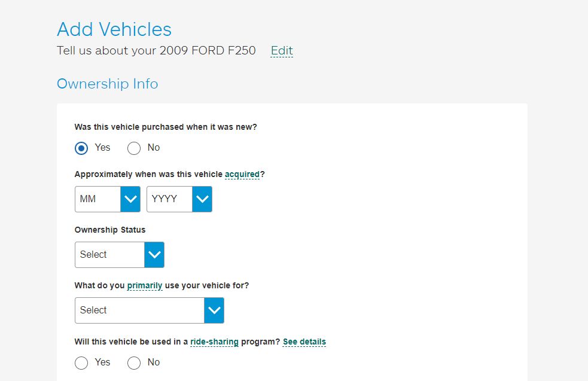Open the 'primarily' definition link
The height and width of the screenshot is (381, 588).
(145, 286)
